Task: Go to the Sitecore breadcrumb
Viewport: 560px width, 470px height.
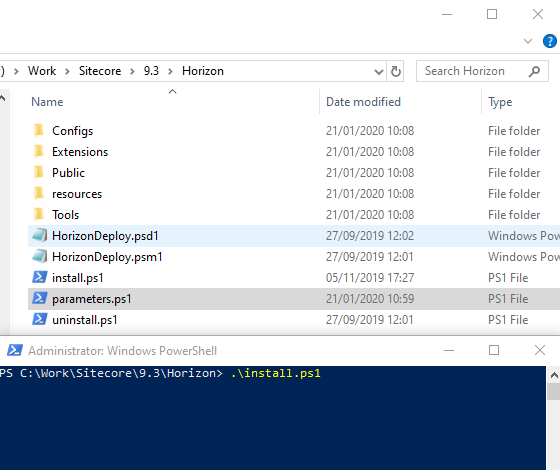Action: click(x=100, y=71)
